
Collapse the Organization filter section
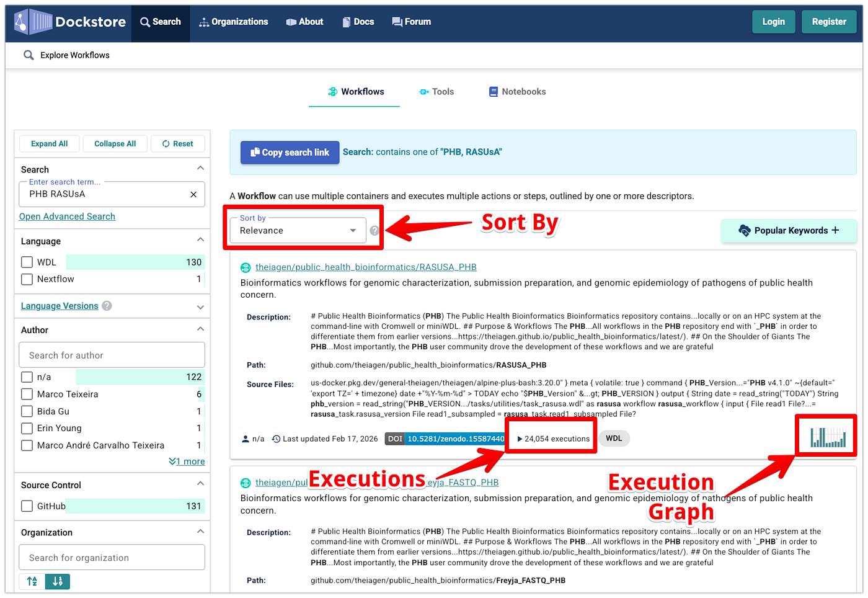coord(200,531)
